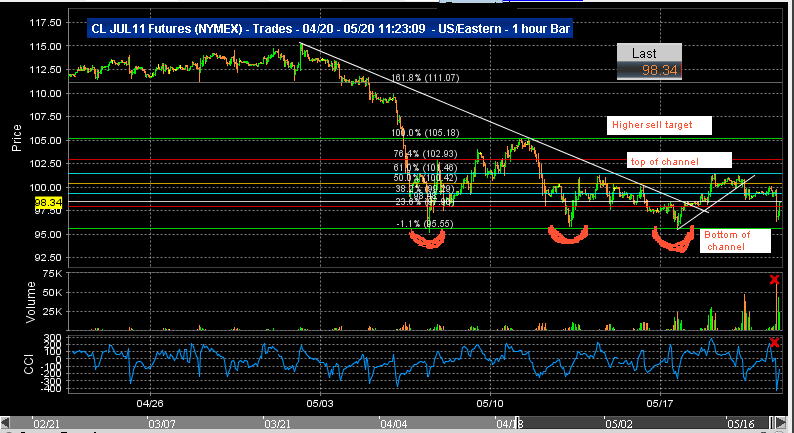Click the 04/26 date on chart axis
Viewport: 794px width, 433px height.
(x=150, y=404)
